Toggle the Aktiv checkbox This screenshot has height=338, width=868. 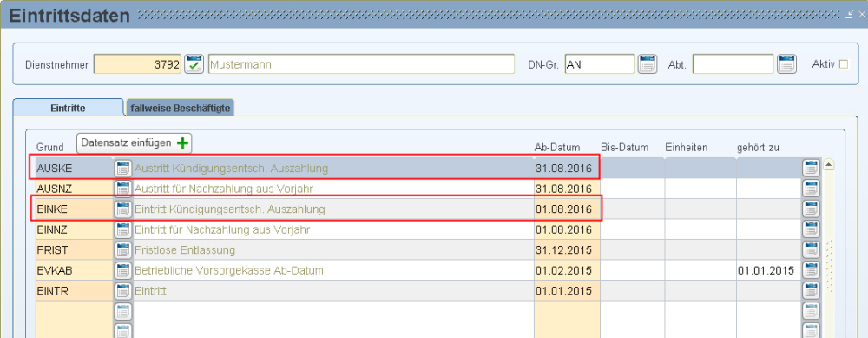pyautogui.click(x=844, y=64)
